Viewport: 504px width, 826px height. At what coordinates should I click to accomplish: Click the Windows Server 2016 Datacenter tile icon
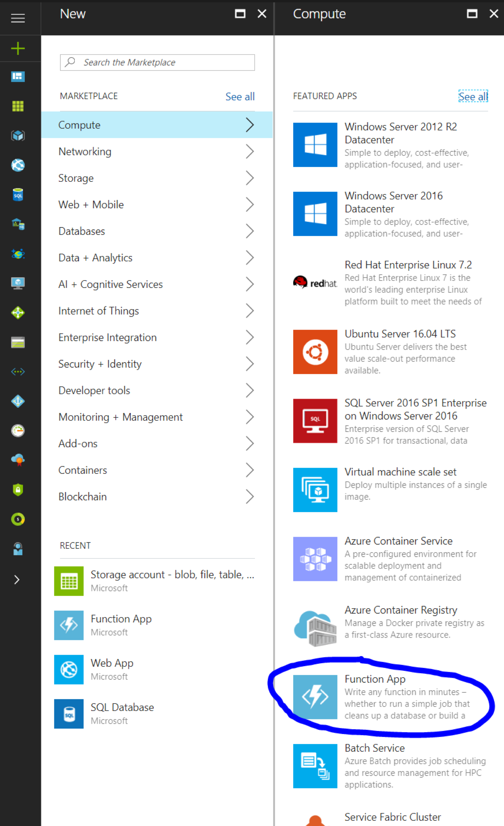pos(315,214)
